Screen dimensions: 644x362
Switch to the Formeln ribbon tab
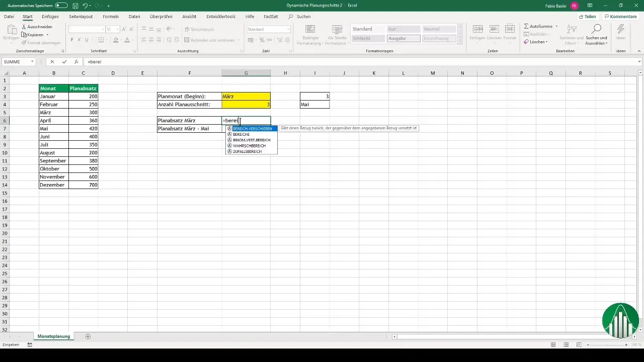pos(111,17)
